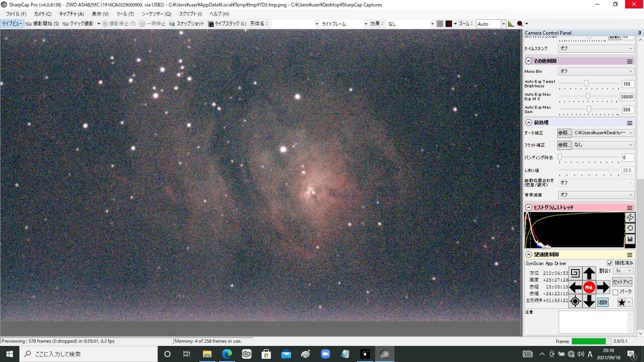Viewport: 644px width, 362px height.
Task: Reset histogram stretch with circular arrow icon
Action: click(630, 228)
